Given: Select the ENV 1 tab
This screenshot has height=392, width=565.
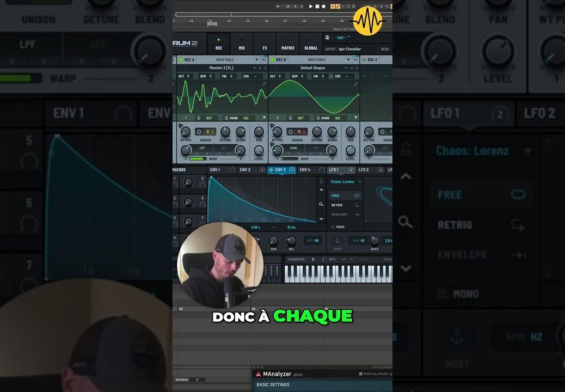Looking at the screenshot, I should [222, 170].
